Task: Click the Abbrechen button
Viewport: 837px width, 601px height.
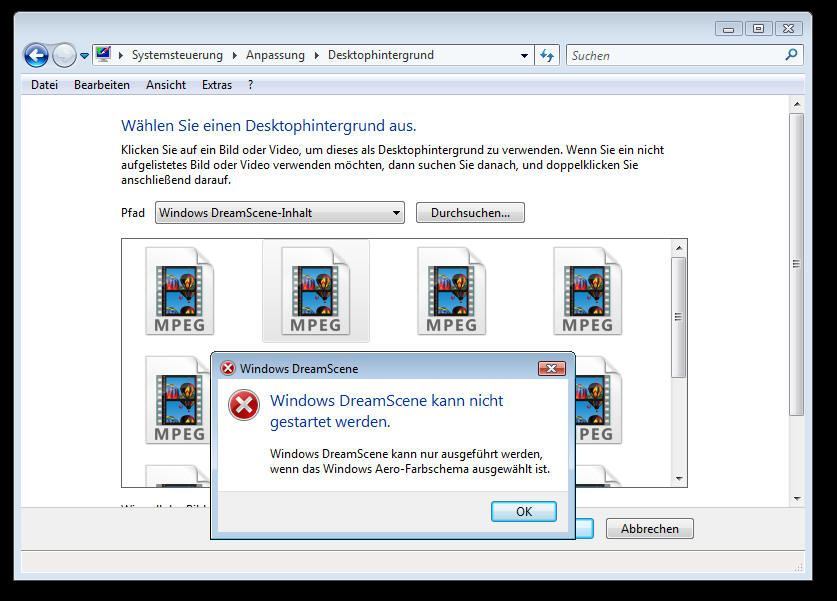Action: (x=650, y=528)
